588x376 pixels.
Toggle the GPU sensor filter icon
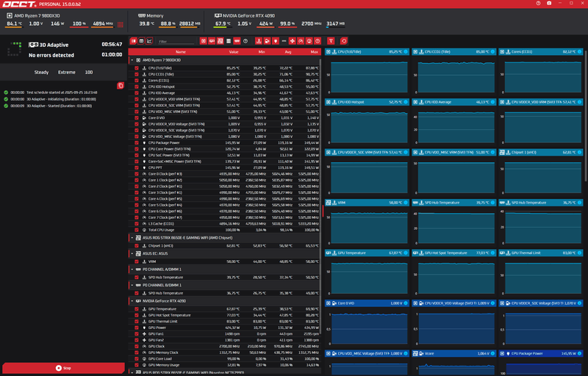point(212,41)
